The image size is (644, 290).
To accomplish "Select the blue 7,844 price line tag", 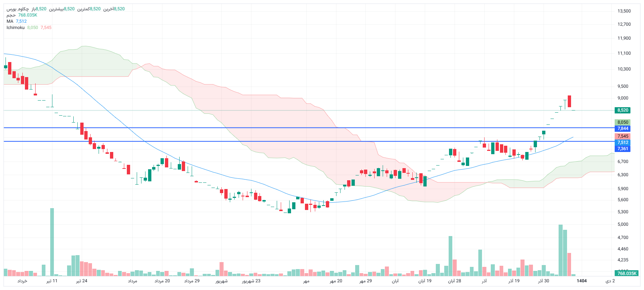I will click(622, 128).
